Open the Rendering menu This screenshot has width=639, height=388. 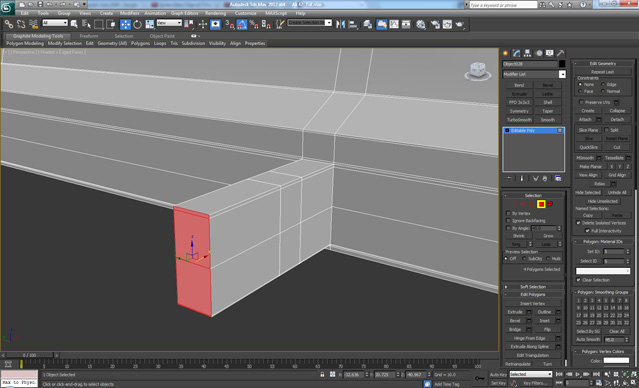click(x=216, y=13)
